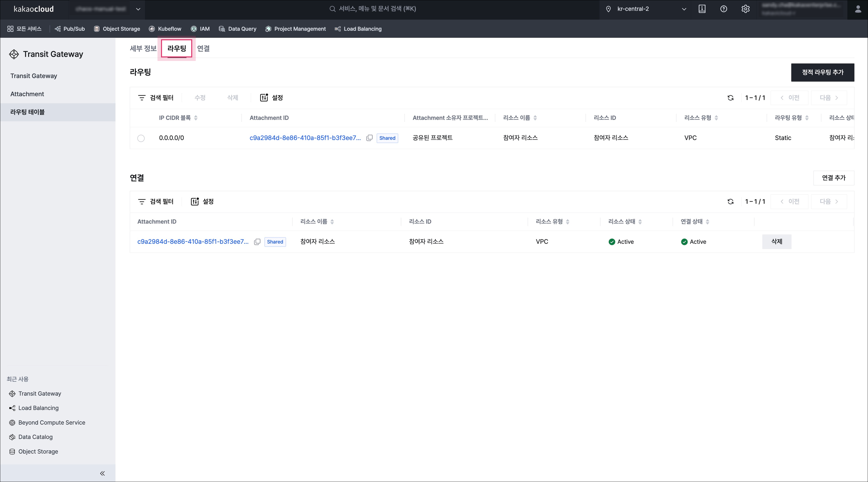
Task: Open the 설정 column settings in the routing toolbar
Action: 271,98
